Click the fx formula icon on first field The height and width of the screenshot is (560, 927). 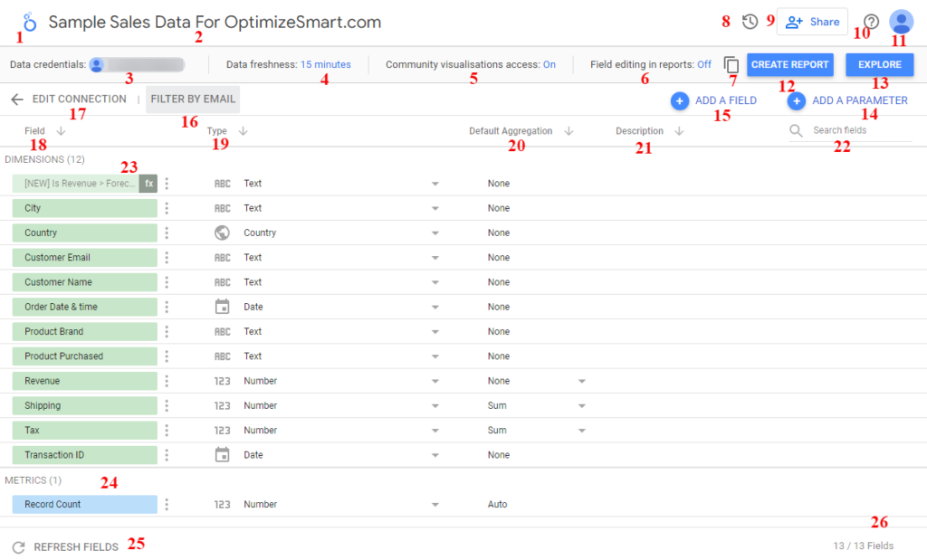[x=149, y=184]
